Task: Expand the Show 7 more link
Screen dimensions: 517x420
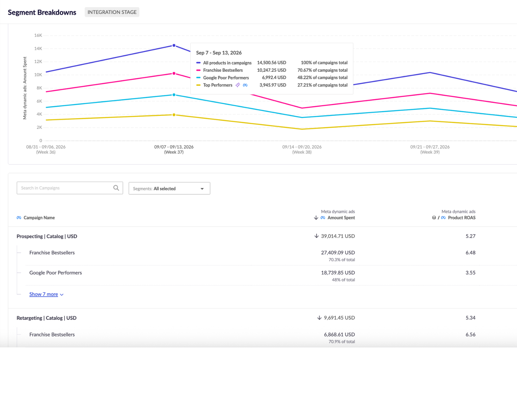Action: click(46, 294)
